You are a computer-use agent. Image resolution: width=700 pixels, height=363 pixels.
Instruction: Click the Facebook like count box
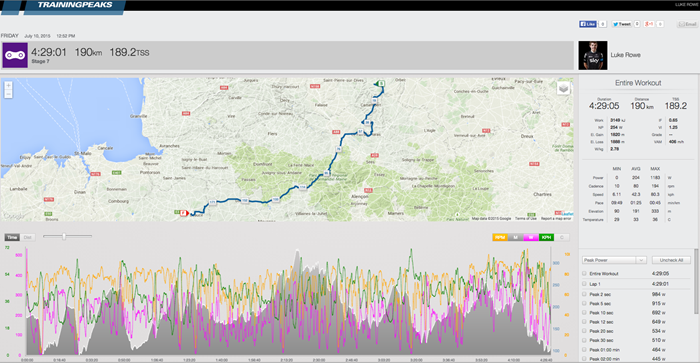pos(603,24)
